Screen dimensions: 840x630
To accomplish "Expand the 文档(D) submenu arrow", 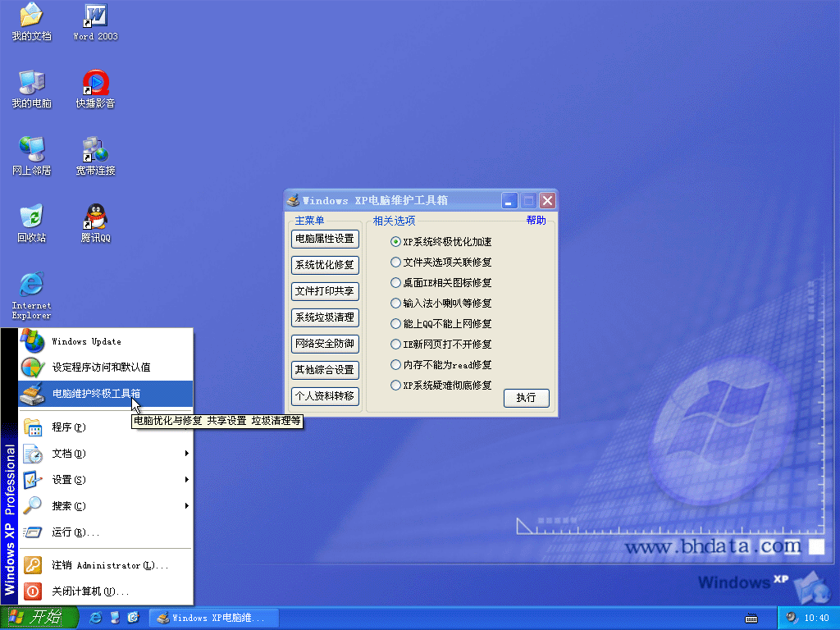I will [x=186, y=453].
